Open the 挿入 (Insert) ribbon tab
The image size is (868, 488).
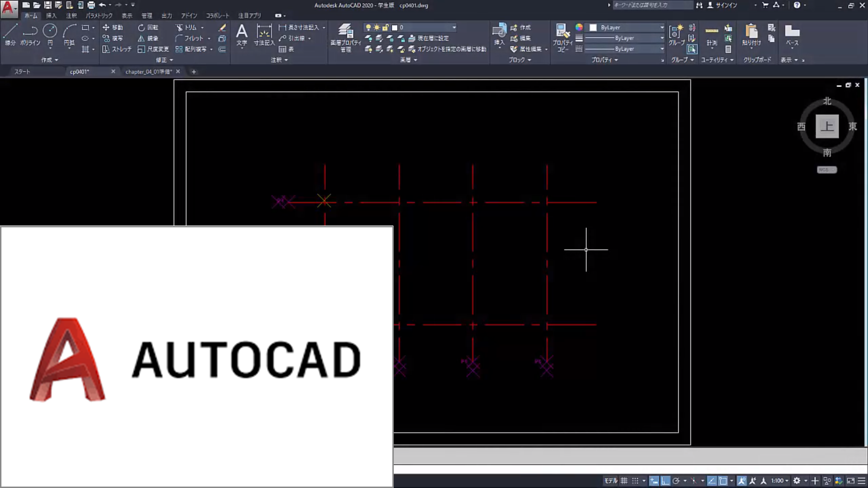coord(51,16)
